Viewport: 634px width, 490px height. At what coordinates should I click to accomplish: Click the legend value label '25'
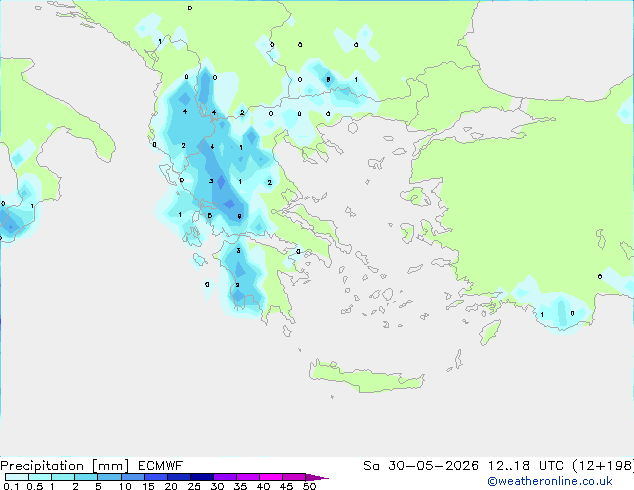coord(194,486)
